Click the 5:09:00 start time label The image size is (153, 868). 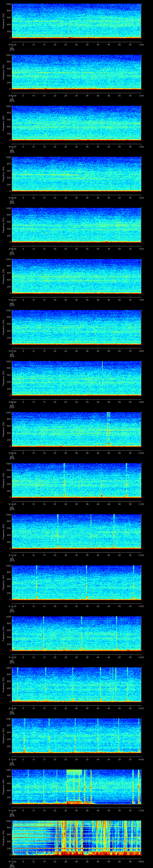pos(12,453)
